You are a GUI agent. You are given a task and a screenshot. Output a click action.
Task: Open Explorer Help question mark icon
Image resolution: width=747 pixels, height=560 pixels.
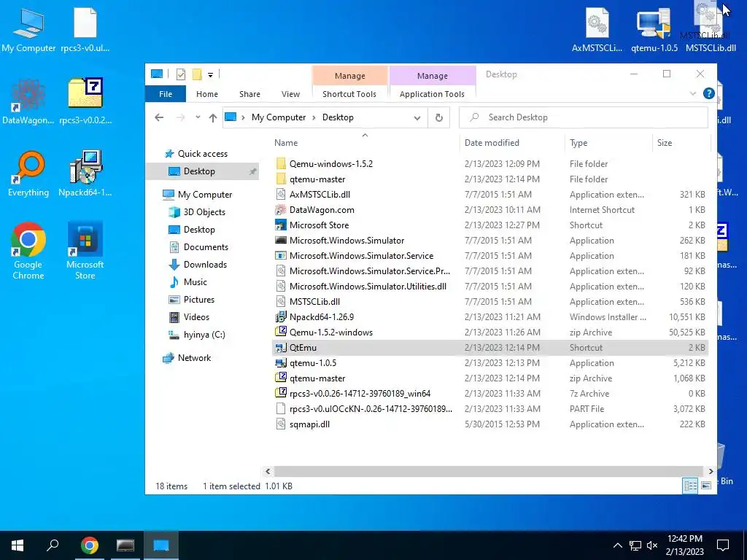pyautogui.click(x=708, y=93)
